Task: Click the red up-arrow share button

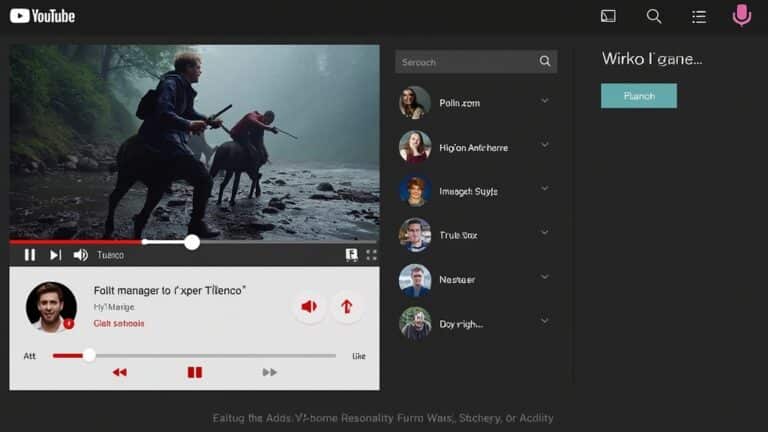Action: 347,307
